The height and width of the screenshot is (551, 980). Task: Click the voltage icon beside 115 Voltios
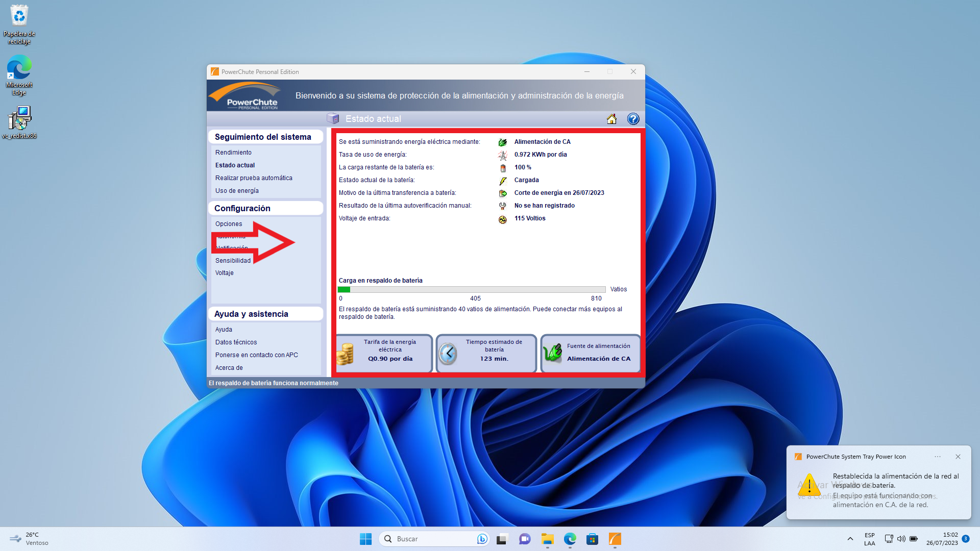(x=503, y=219)
